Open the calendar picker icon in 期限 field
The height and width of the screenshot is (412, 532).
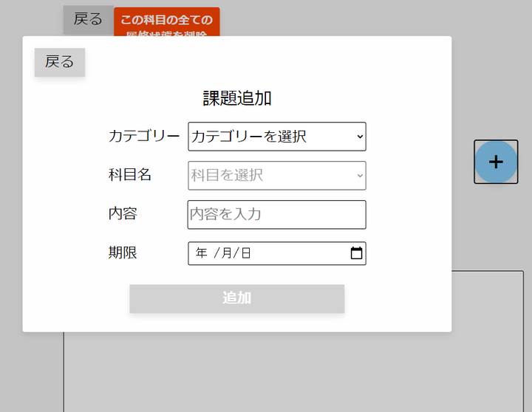(x=356, y=253)
